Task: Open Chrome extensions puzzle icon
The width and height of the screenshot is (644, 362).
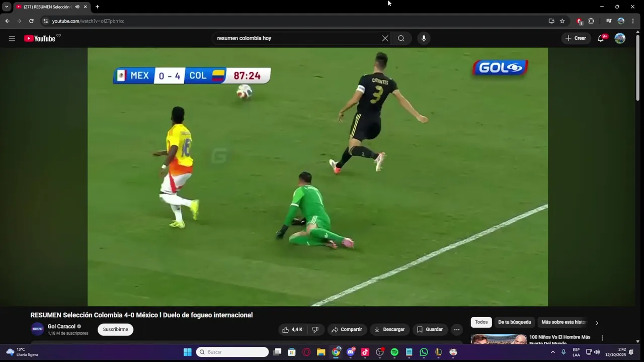Action: [x=591, y=21]
